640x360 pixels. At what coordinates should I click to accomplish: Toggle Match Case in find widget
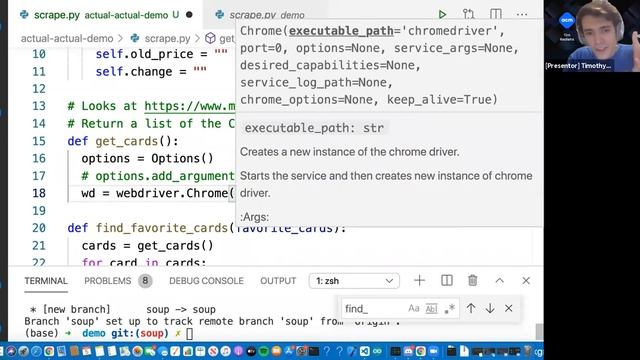[x=413, y=309]
